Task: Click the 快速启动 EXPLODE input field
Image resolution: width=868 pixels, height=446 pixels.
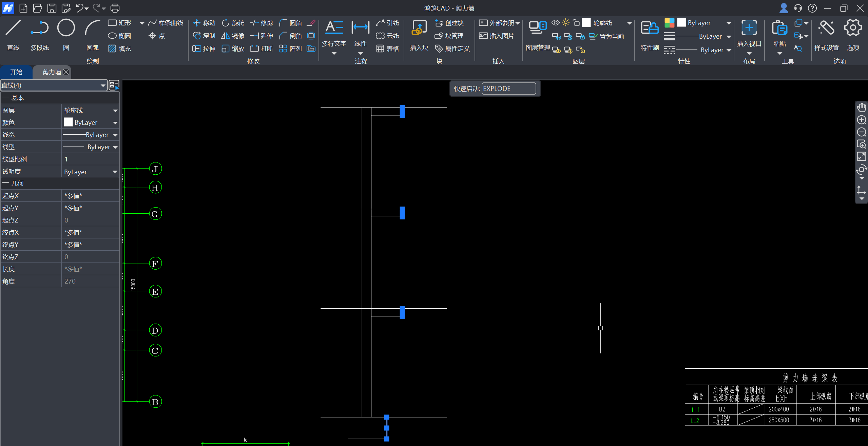Action: tap(508, 89)
